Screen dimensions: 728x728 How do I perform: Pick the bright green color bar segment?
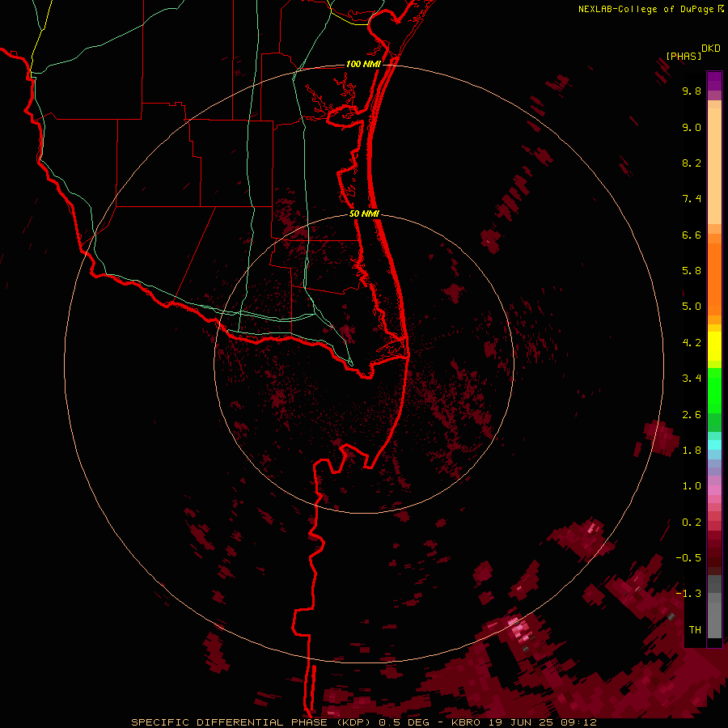coord(714,391)
